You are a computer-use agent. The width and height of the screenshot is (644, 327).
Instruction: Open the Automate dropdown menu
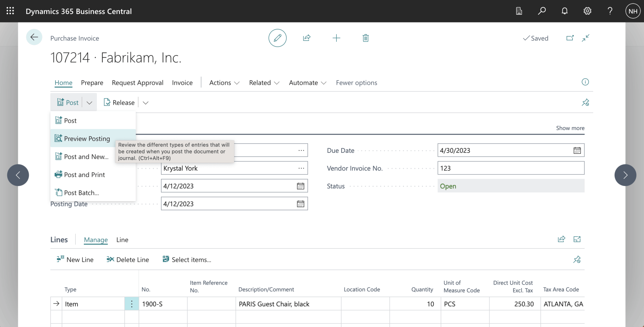pos(307,83)
